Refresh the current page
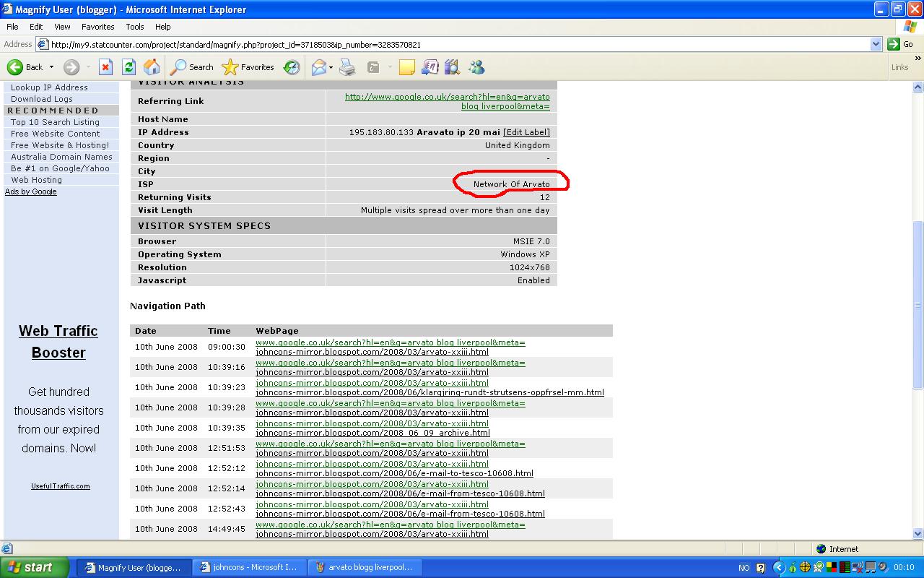This screenshot has height=578, width=924. tap(128, 67)
